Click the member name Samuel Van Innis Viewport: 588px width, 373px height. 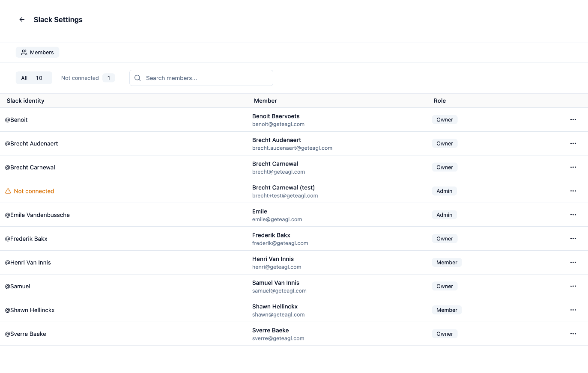(276, 283)
